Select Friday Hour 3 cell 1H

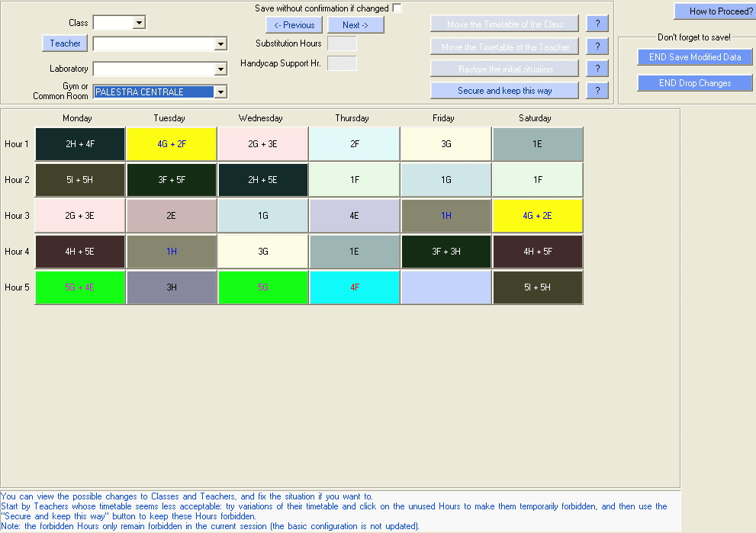point(446,216)
